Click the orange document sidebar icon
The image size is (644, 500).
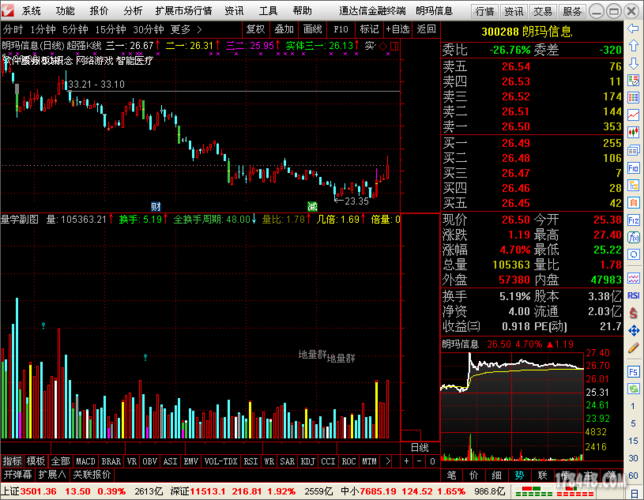tap(633, 203)
